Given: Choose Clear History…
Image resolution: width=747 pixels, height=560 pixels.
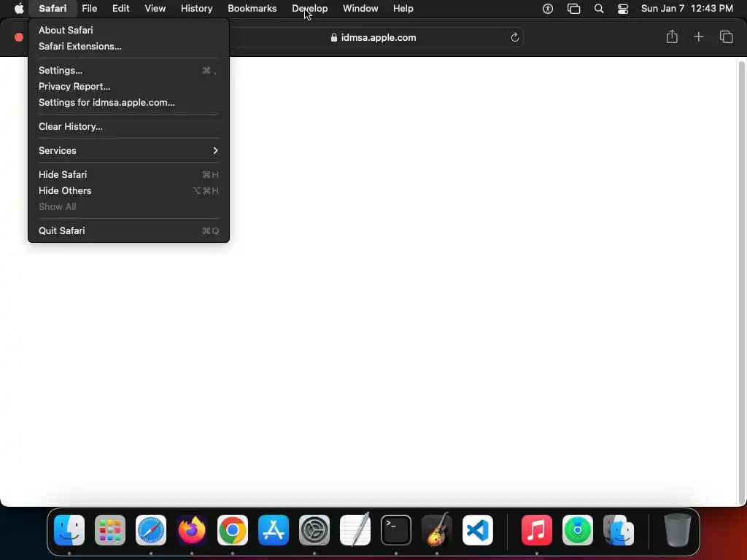Looking at the screenshot, I should 128,127.
